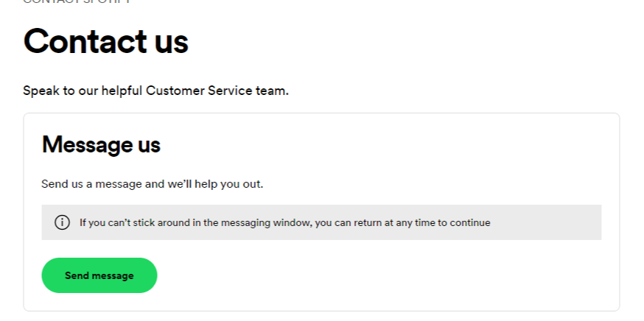Screen dimensions: 644x321
Task: Click the word 'team.' ending the subtitle
Action: [273, 91]
